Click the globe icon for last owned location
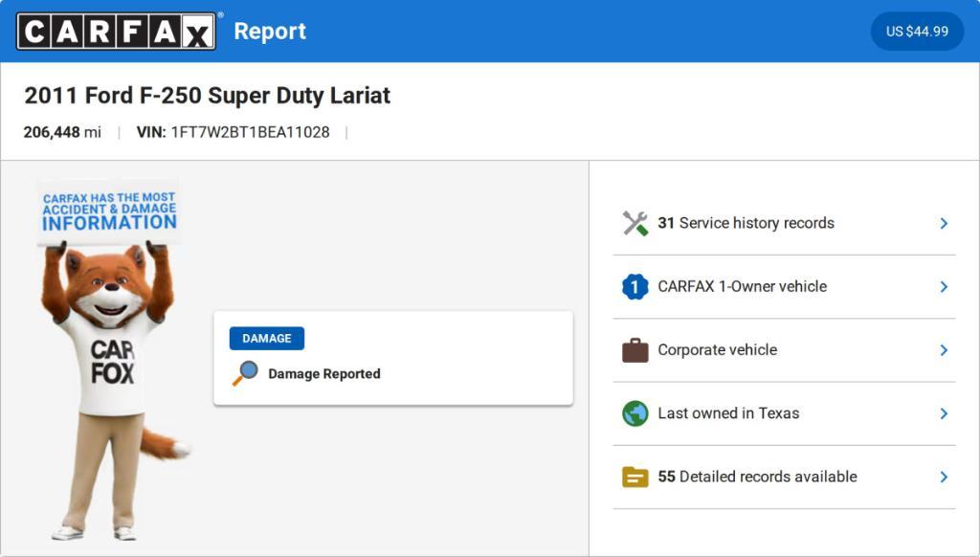 point(635,413)
